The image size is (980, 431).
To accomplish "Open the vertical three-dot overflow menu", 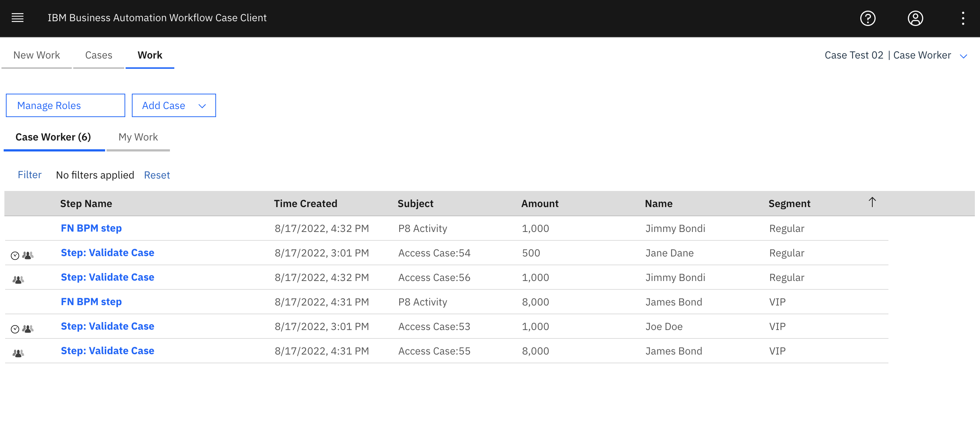I will pyautogui.click(x=962, y=18).
